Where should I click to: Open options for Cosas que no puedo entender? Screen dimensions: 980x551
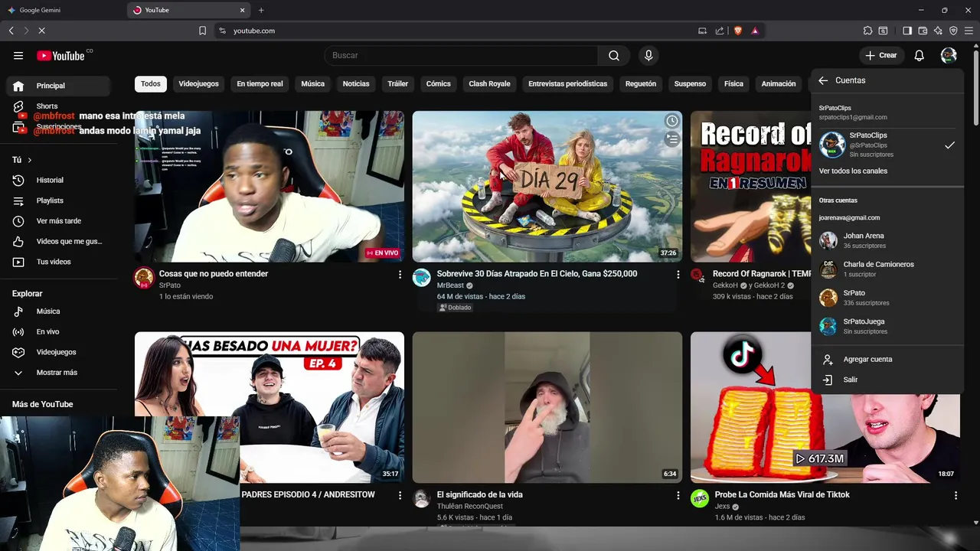400,274
